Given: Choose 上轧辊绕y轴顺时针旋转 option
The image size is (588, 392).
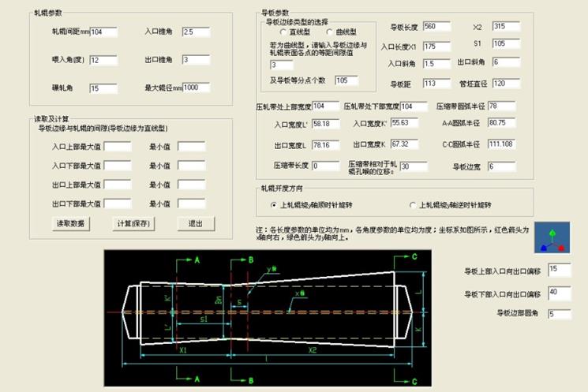Looking at the screenshot, I should pos(274,205).
